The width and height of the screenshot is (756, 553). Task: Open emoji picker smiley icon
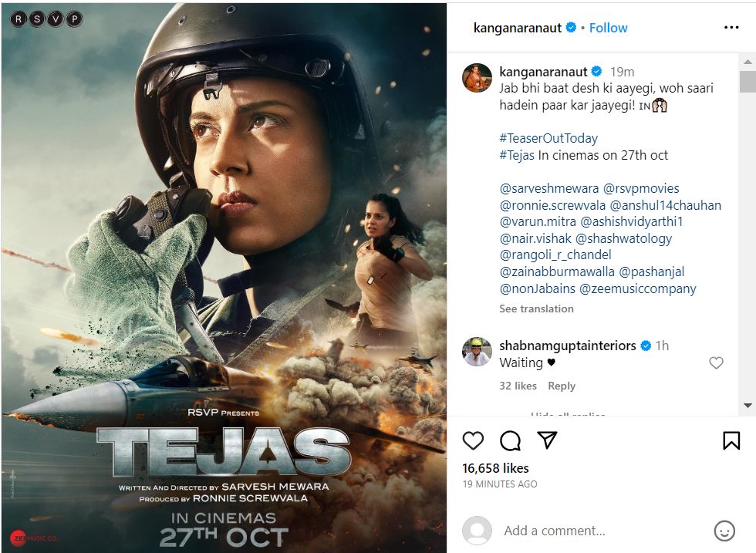(724, 531)
